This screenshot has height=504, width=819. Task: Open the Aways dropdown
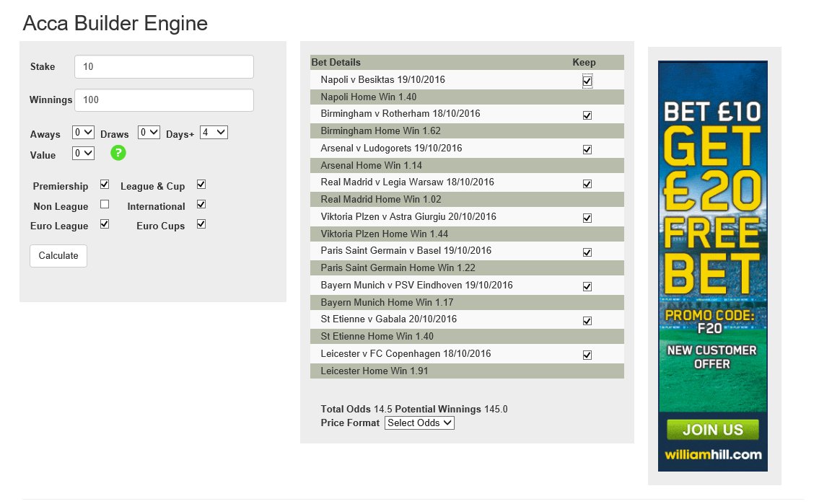tap(82, 133)
